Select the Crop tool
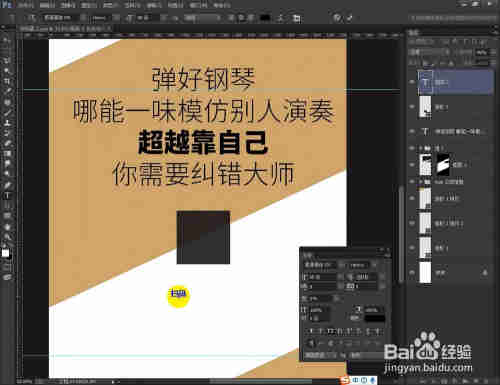 pyautogui.click(x=7, y=81)
